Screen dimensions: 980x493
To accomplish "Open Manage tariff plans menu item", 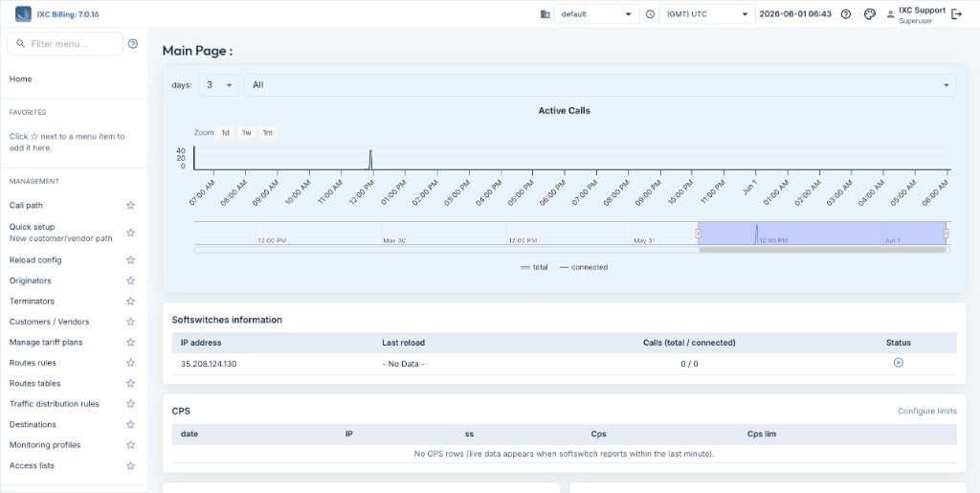I will [x=46, y=343].
